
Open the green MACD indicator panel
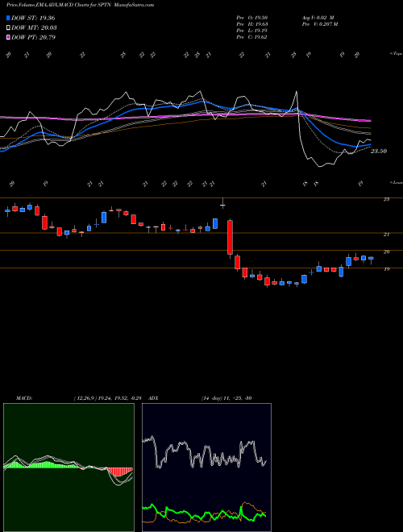(69, 468)
